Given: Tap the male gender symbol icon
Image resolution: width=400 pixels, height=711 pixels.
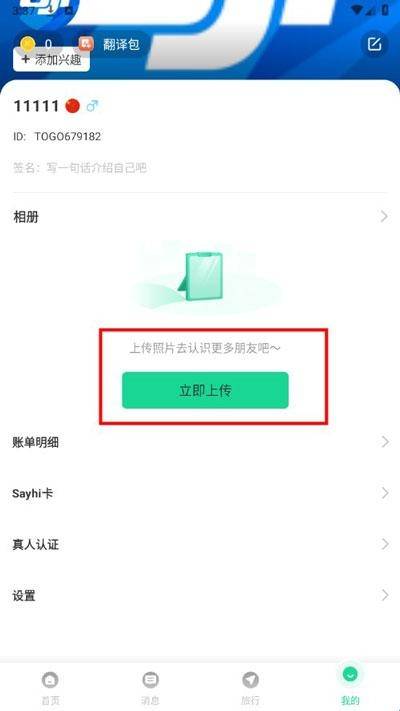Looking at the screenshot, I should (x=92, y=106).
